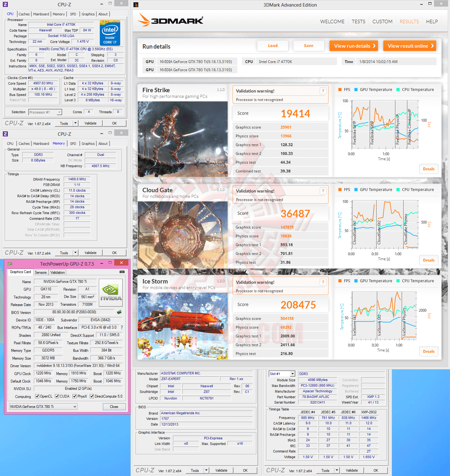Take a GPU-Z screenshot with the camera icon
This screenshot has height=476, width=450.
[122, 272]
